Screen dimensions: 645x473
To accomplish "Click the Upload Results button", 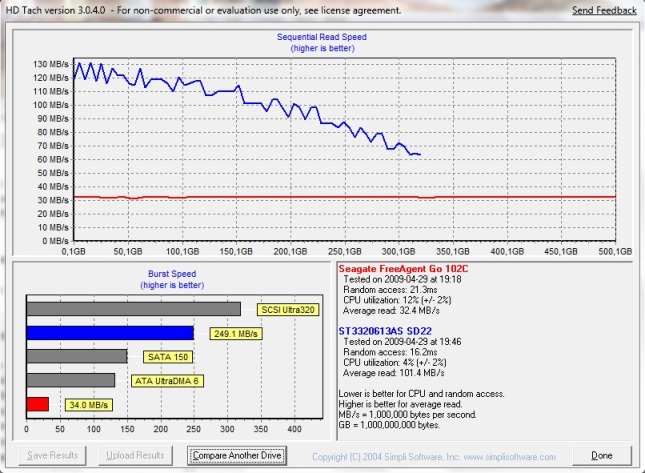I will (x=135, y=456).
